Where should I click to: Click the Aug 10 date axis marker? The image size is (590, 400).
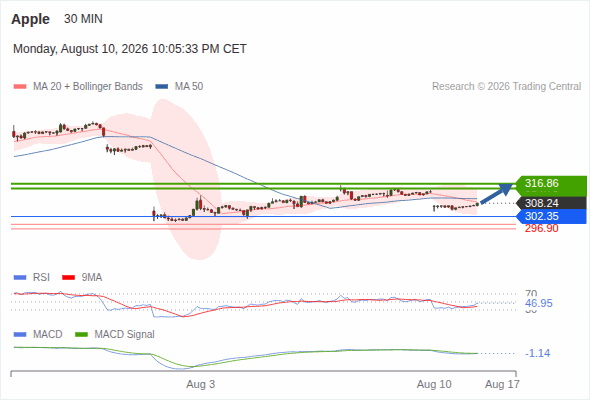434,384
